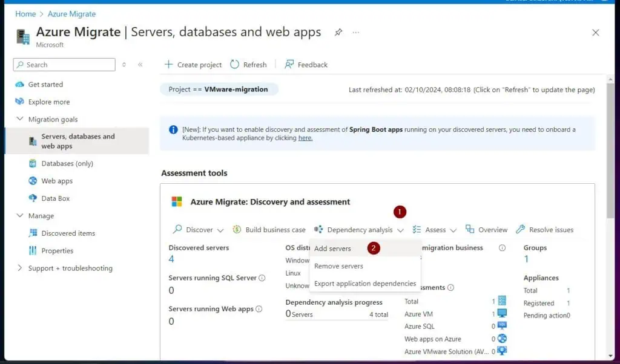Expand Support + troubleshooting section
The image size is (620, 364).
pos(20,268)
